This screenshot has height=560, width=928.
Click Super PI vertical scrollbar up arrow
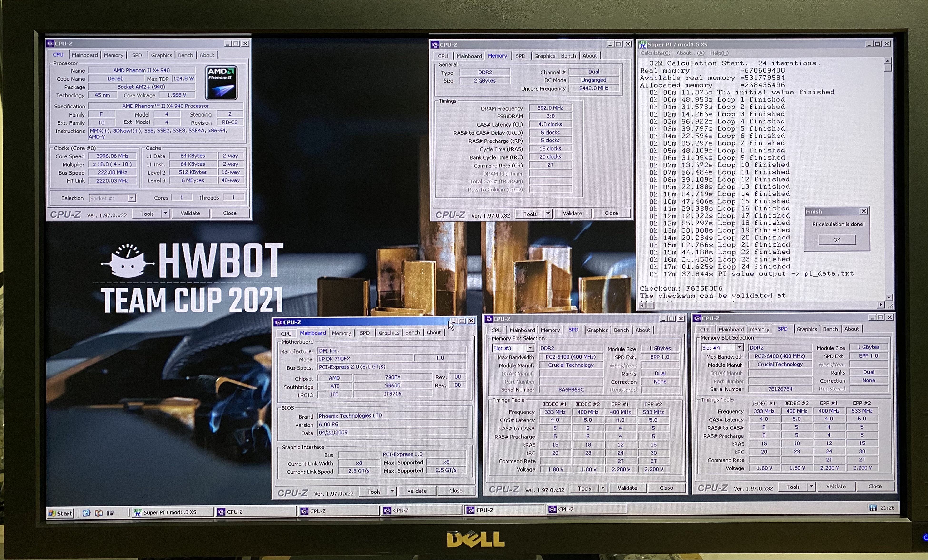(x=888, y=61)
